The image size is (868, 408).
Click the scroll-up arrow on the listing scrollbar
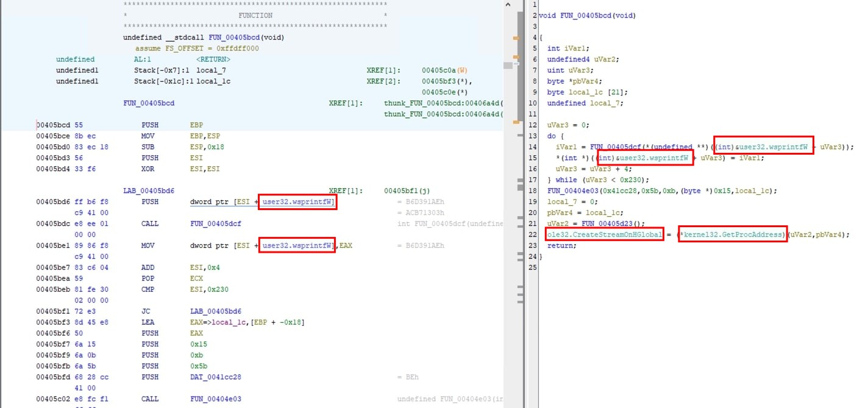point(508,5)
